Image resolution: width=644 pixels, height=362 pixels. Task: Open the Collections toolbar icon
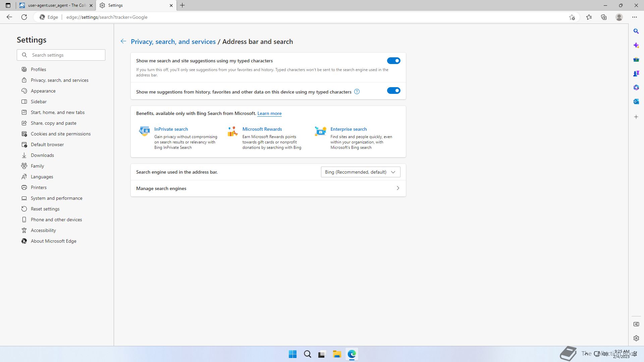604,17
